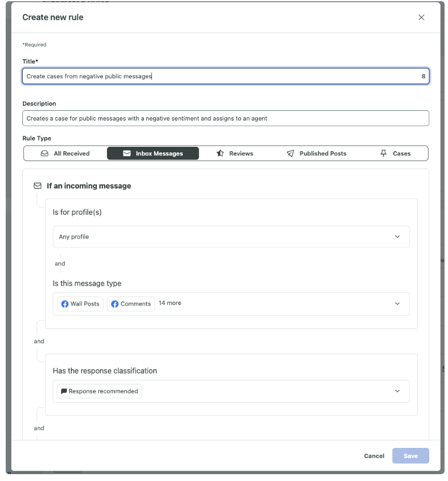Click into the Description text field

[x=226, y=118]
